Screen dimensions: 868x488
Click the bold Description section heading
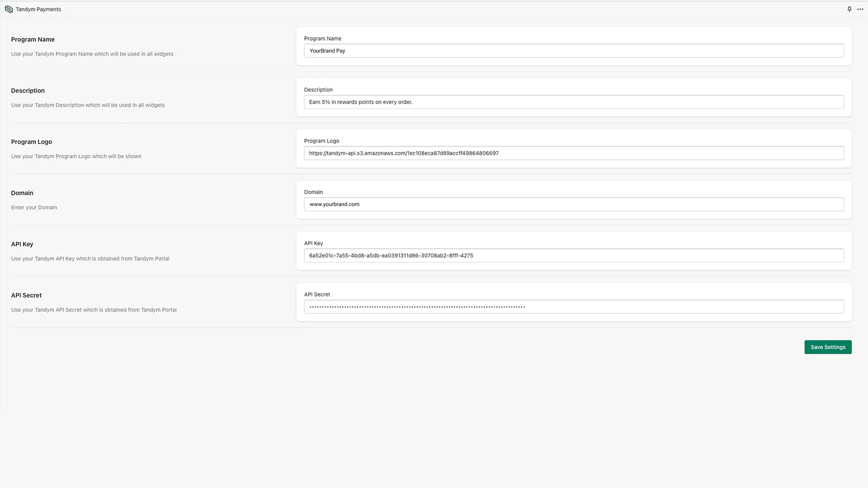(28, 91)
